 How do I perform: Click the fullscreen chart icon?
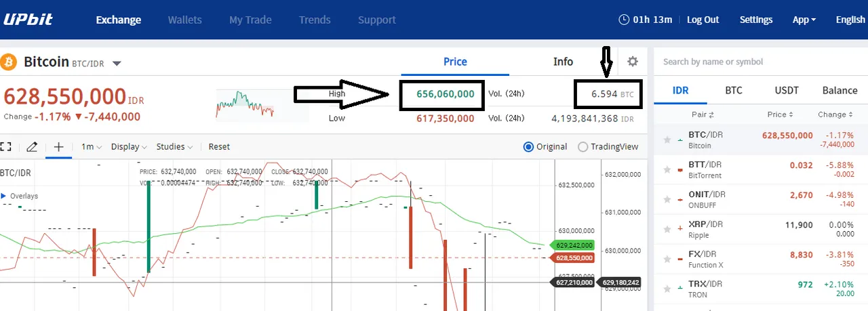point(6,146)
